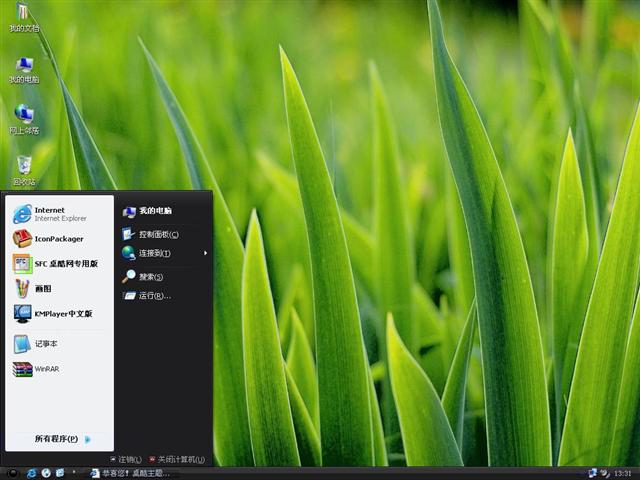Select the 回收站 recycle bin icon
This screenshot has height=480, width=640.
pos(24,171)
